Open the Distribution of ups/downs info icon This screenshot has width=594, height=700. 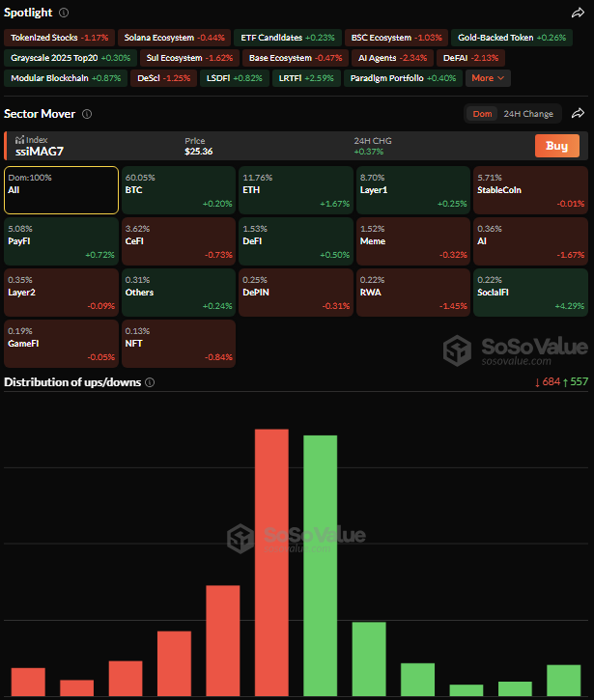[150, 382]
